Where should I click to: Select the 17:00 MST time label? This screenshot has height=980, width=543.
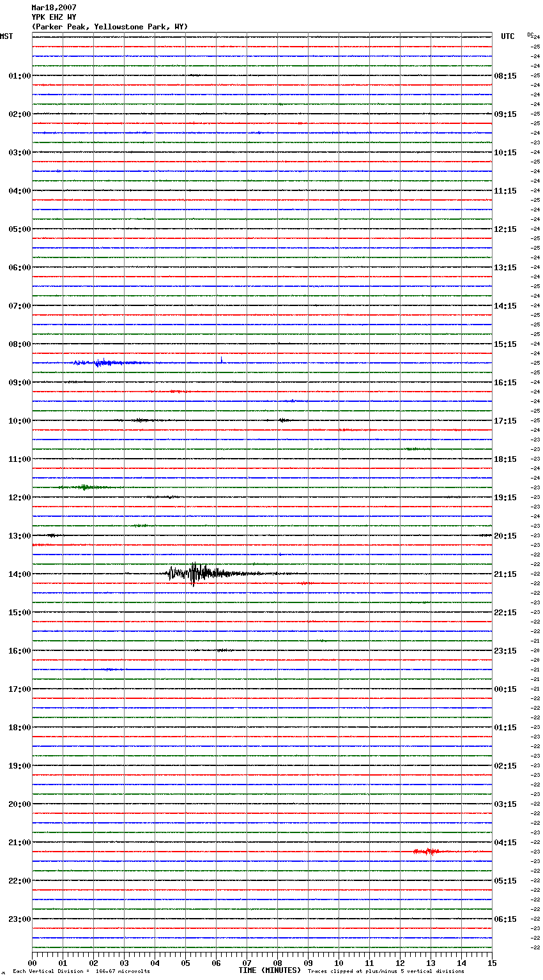click(x=20, y=689)
